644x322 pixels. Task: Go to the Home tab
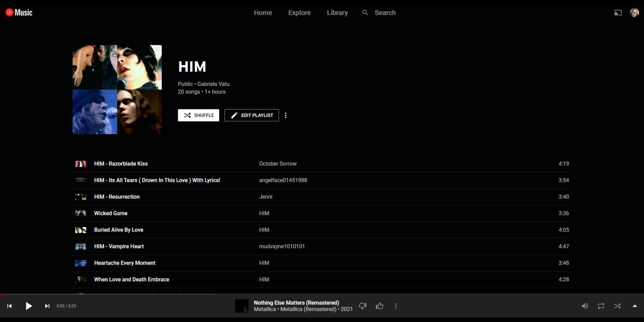tap(263, 13)
